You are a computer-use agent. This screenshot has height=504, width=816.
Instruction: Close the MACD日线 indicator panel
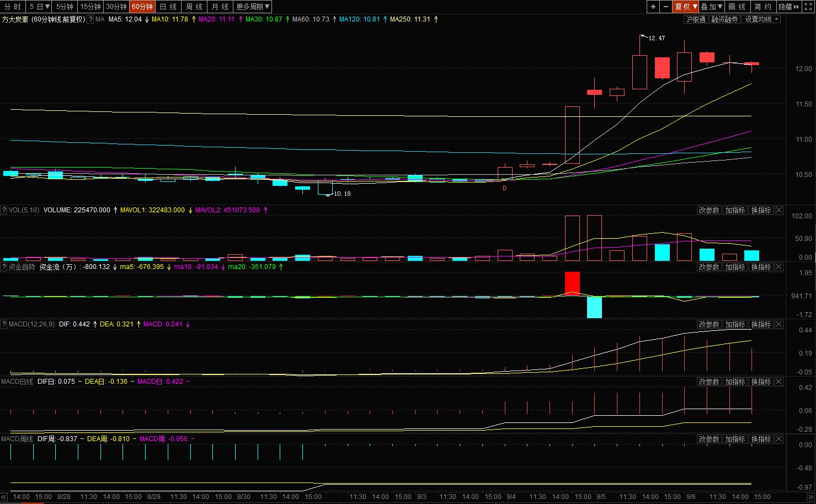click(779, 382)
